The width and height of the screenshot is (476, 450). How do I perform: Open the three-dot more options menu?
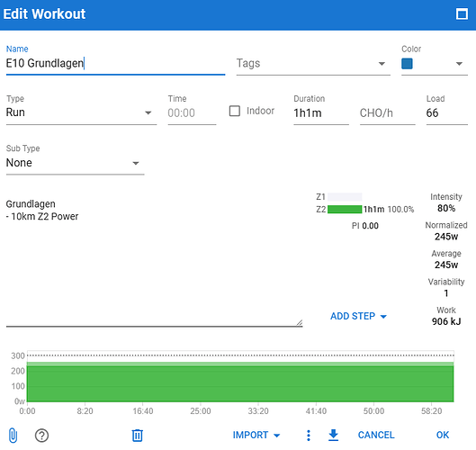click(x=309, y=435)
